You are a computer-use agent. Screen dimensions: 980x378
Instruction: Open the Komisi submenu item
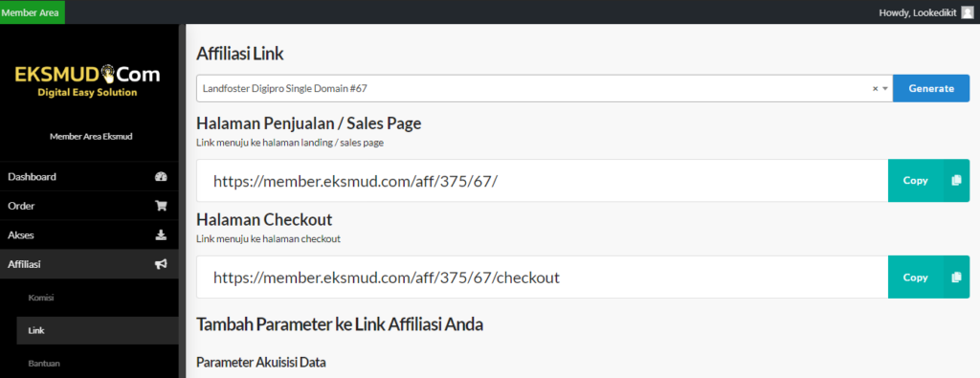coord(41,298)
